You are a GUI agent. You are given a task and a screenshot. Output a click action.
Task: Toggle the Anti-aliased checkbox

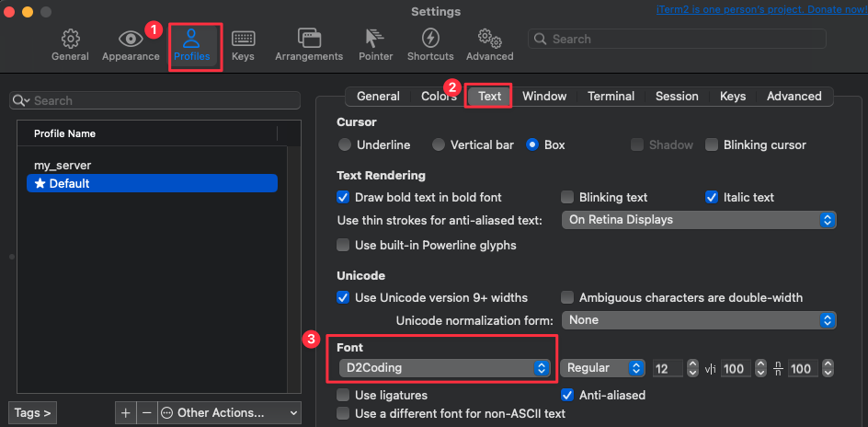click(567, 396)
